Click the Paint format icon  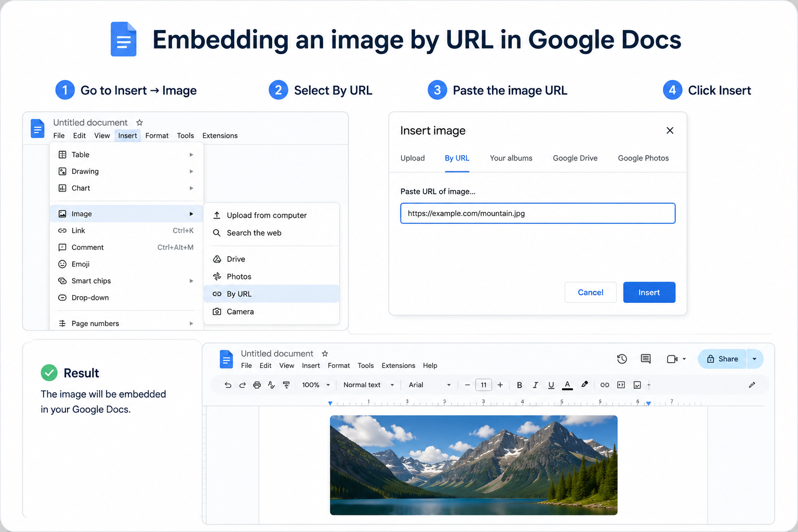click(x=286, y=385)
